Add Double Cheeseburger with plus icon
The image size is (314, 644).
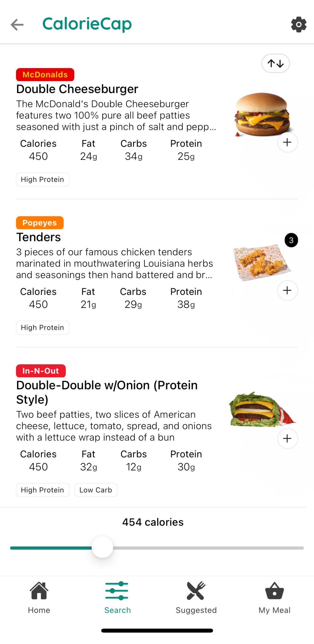(287, 142)
